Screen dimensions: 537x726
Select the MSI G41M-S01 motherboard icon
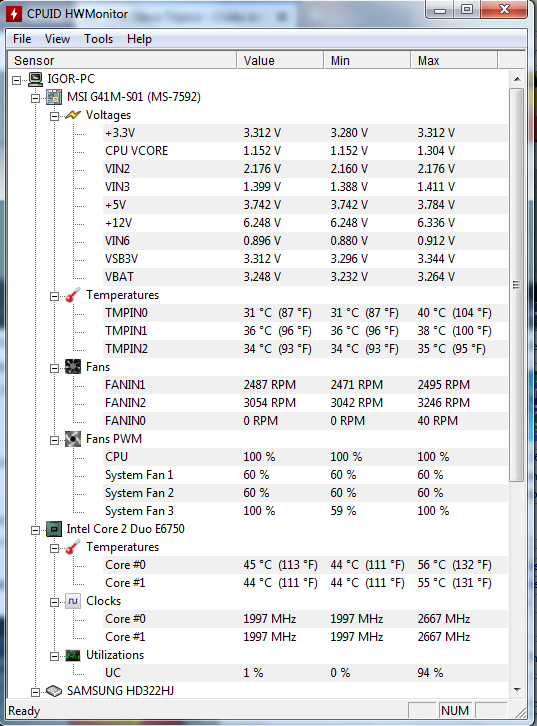(x=54, y=97)
